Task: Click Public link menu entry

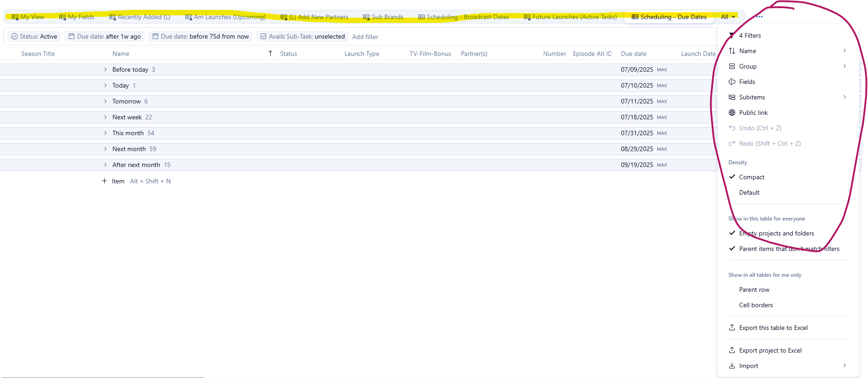Action: (x=788, y=113)
